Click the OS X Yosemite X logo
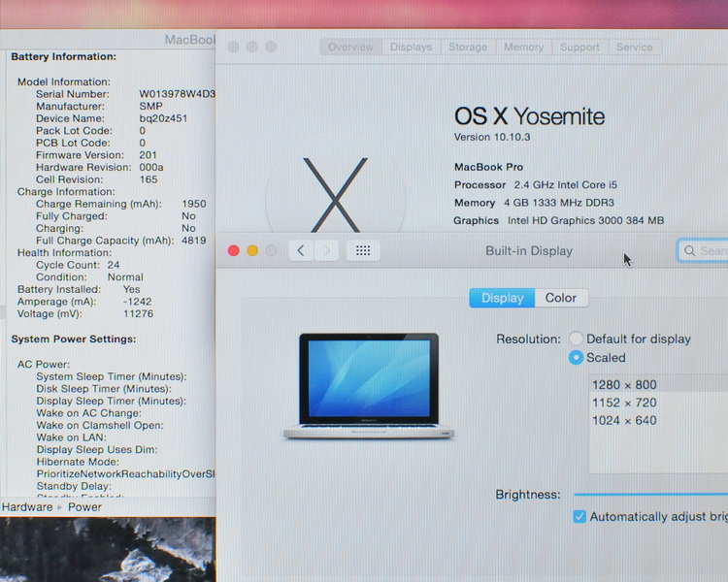Screen dimensions: 728x582 click(x=335, y=195)
